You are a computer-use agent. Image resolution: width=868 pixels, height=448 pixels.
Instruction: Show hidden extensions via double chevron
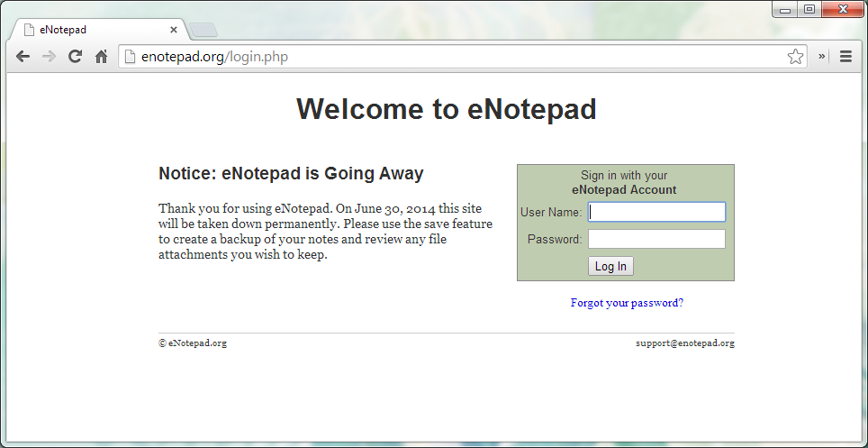pos(821,57)
